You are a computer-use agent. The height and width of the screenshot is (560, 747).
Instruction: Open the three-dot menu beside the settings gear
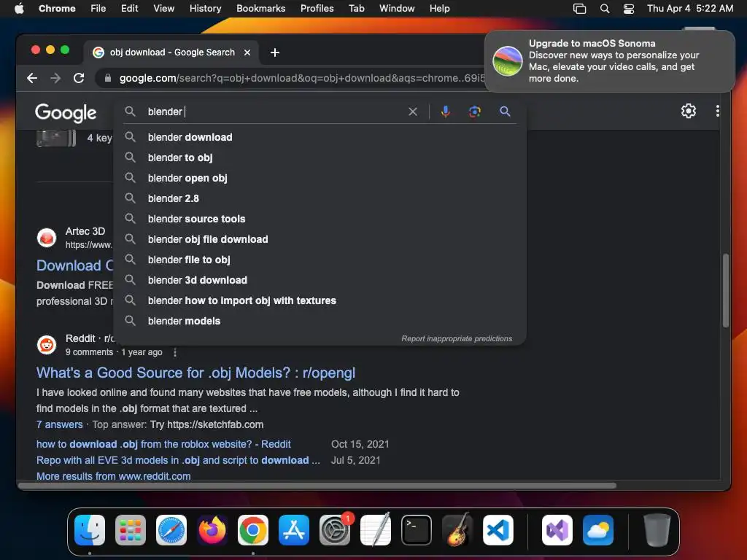(718, 111)
